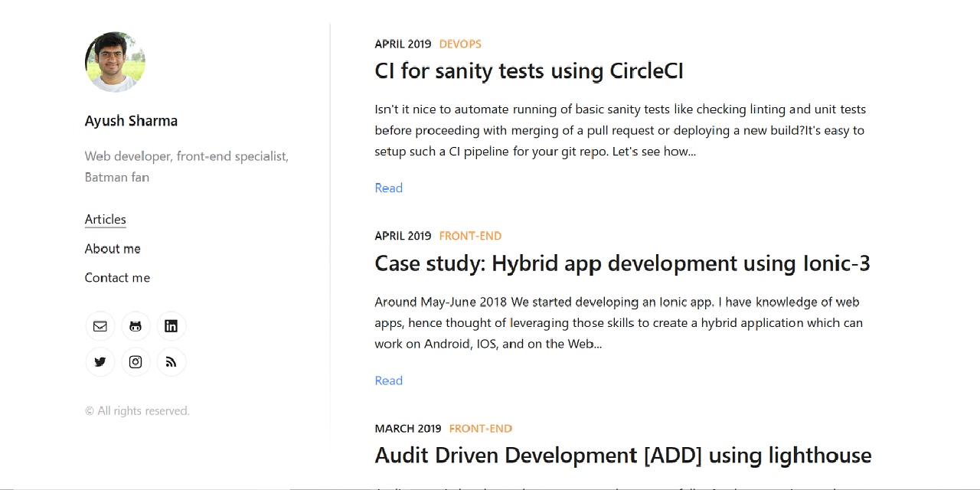
Task: Switch to the Articles section
Action: pyautogui.click(x=105, y=220)
